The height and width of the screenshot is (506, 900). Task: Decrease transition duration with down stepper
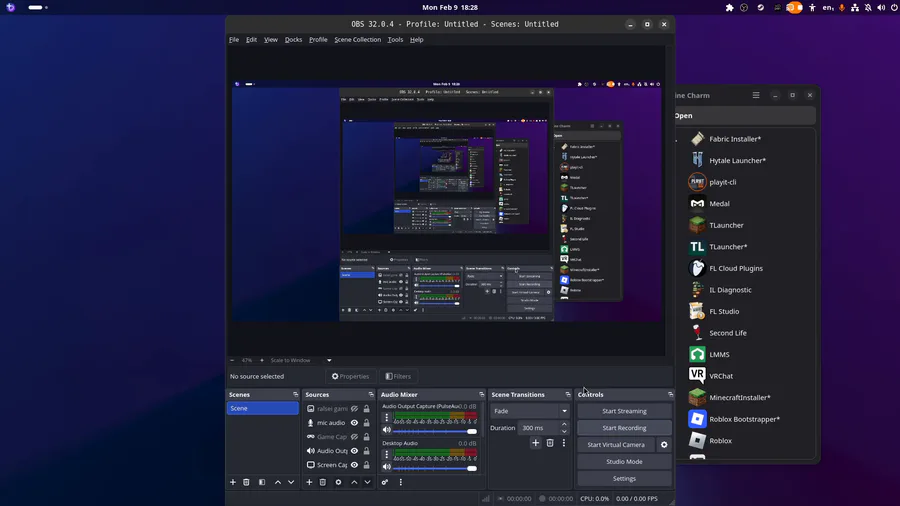[564, 431]
